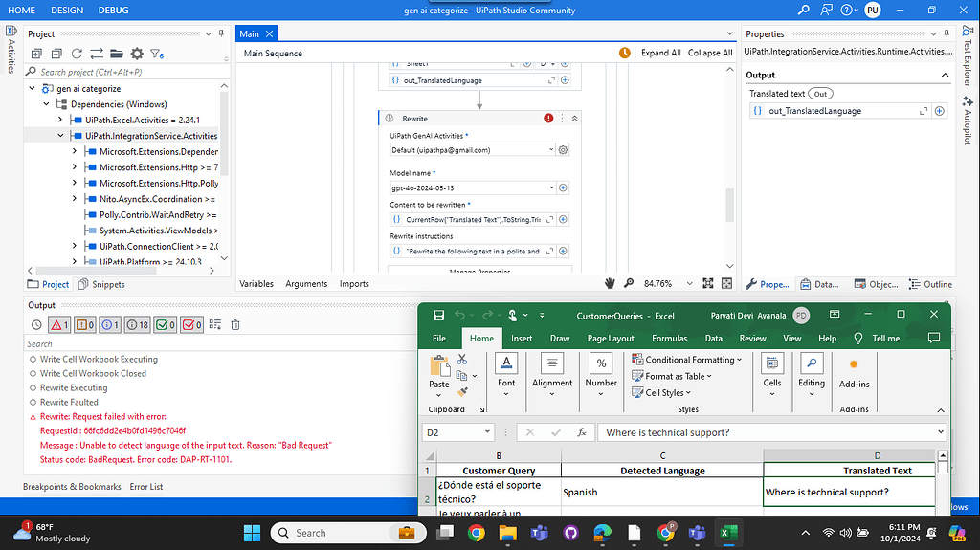Open Snippets tab
Screen dimensions: 980x550
pos(101,284)
